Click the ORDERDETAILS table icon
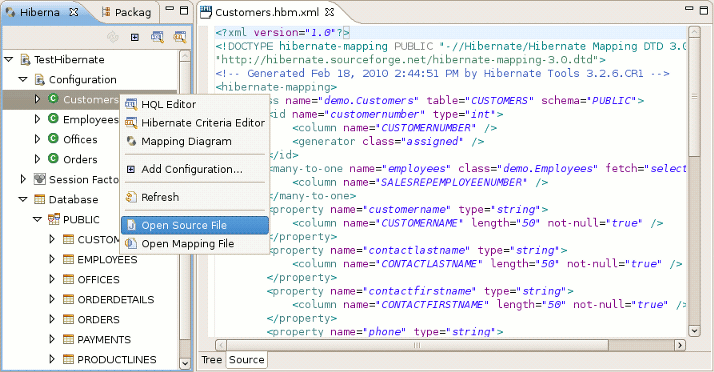714x372 pixels. tap(68, 299)
